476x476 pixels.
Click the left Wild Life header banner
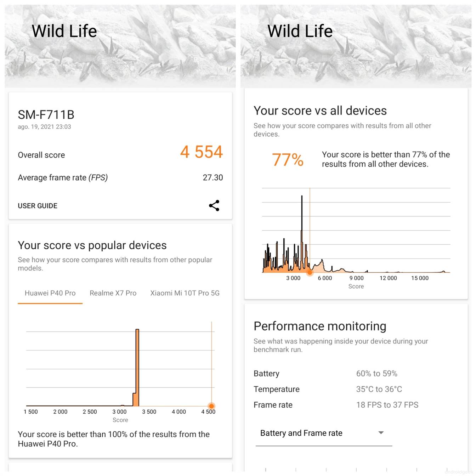120,46
